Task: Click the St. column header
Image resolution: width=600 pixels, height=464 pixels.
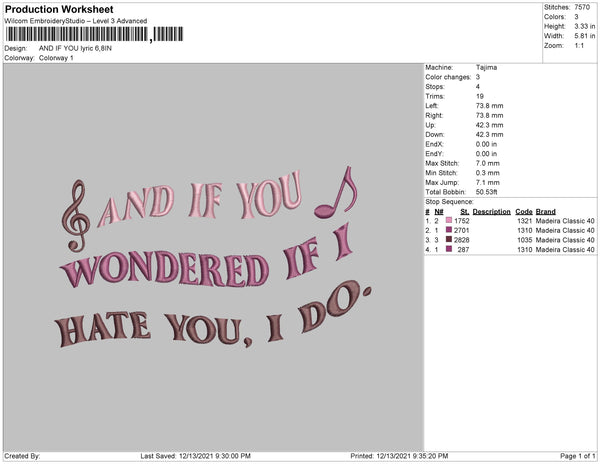Action: [x=465, y=212]
